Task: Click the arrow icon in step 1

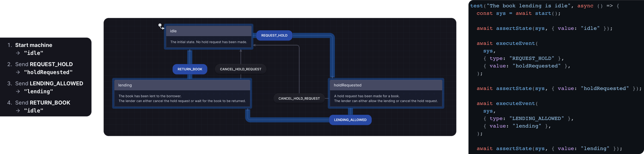Action: 18,53
